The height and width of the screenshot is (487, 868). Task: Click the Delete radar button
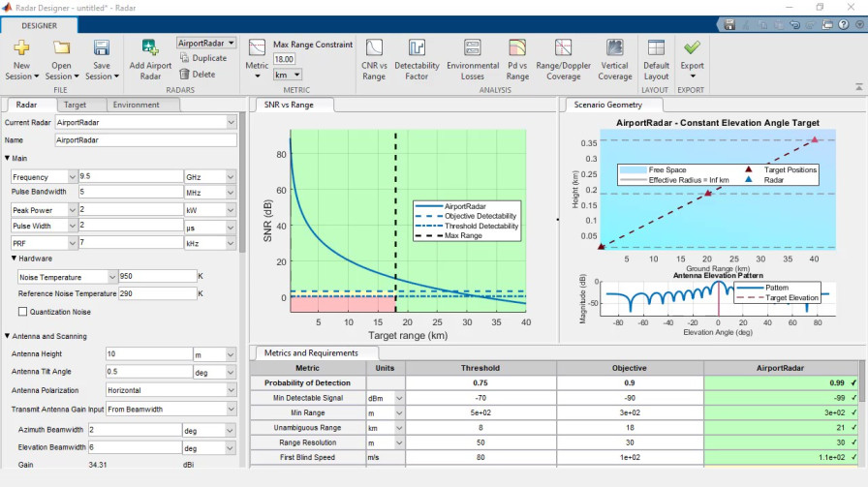198,74
